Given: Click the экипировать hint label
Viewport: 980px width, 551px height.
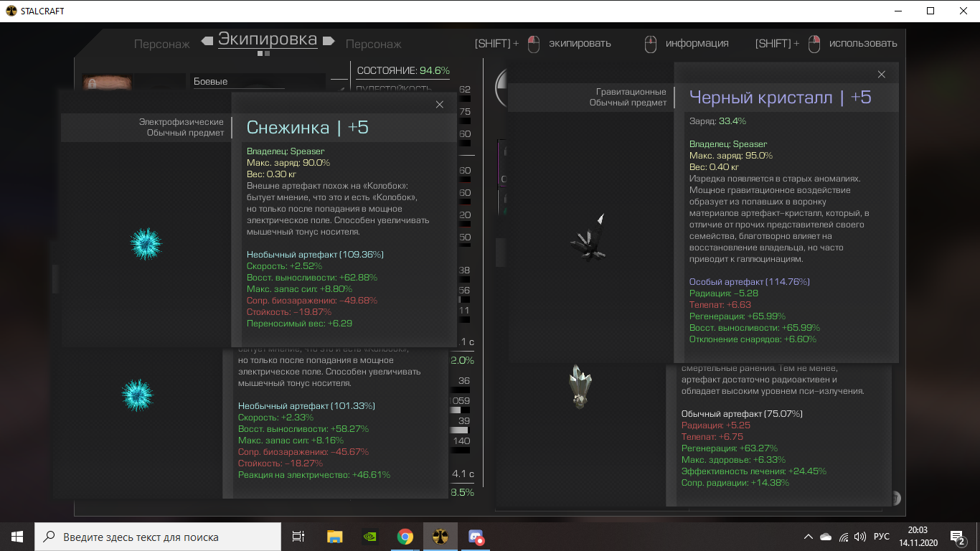Looking at the screenshot, I should (580, 43).
